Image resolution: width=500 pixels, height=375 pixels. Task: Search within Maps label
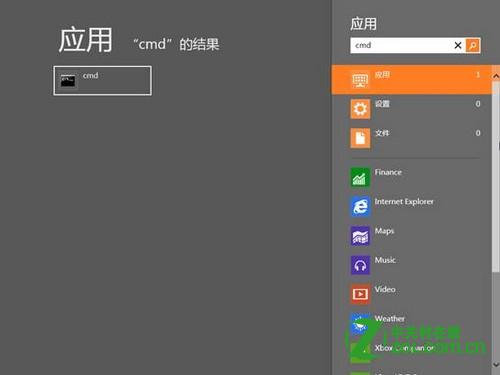pos(384,231)
